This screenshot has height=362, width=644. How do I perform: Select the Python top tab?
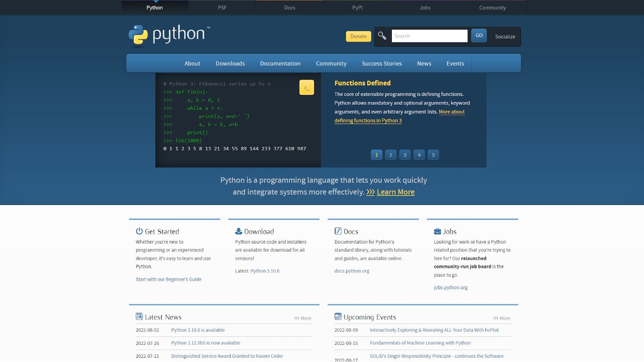pyautogui.click(x=155, y=7)
